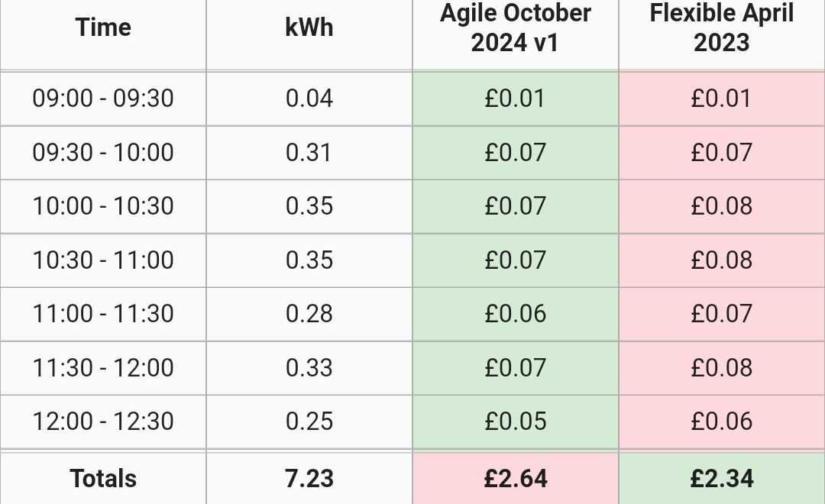
Task: Select the 12:00 - 12:30 time cell
Action: [x=103, y=422]
